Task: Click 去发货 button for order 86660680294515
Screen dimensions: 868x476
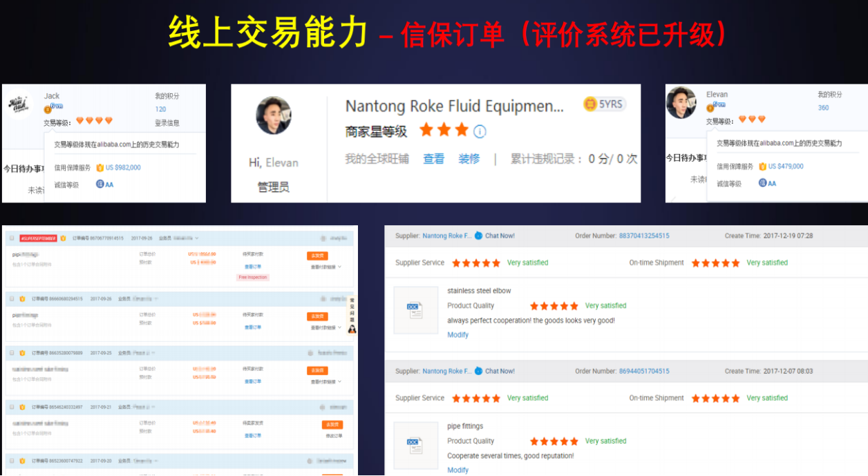Action: (x=317, y=316)
